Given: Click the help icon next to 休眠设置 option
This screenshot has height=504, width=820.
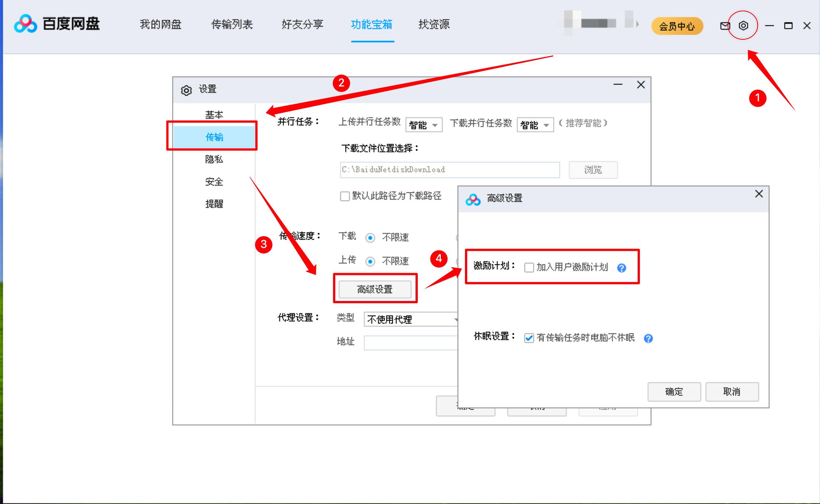Looking at the screenshot, I should coord(648,338).
